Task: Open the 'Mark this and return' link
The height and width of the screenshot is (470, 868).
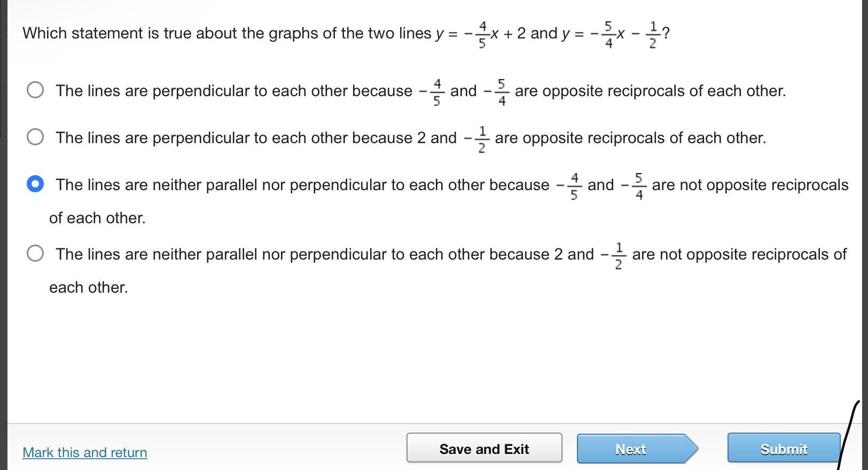Action: coord(85,452)
